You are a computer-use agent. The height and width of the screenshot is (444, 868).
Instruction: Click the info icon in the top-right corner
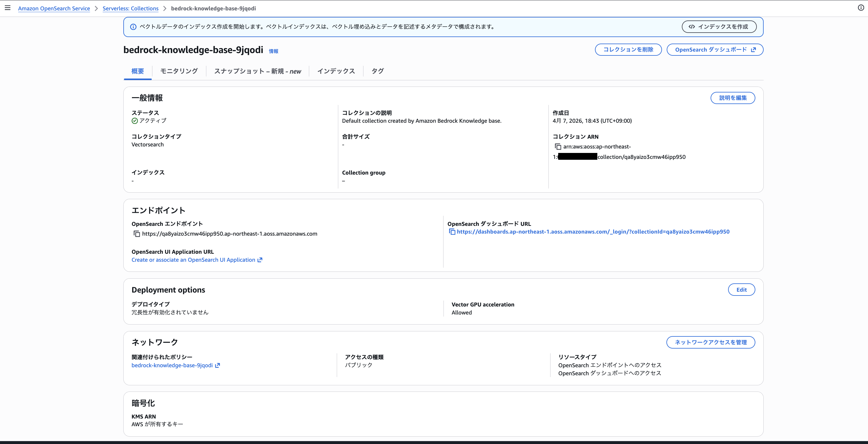click(861, 7)
